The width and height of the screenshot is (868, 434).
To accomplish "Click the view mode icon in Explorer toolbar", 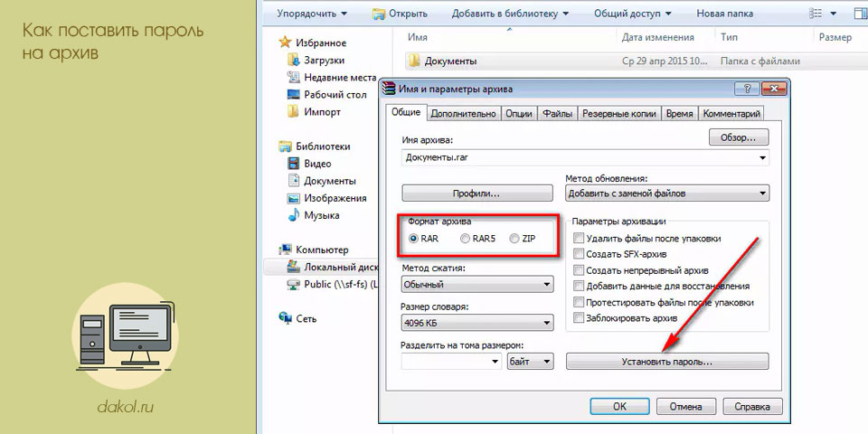I will [x=815, y=14].
